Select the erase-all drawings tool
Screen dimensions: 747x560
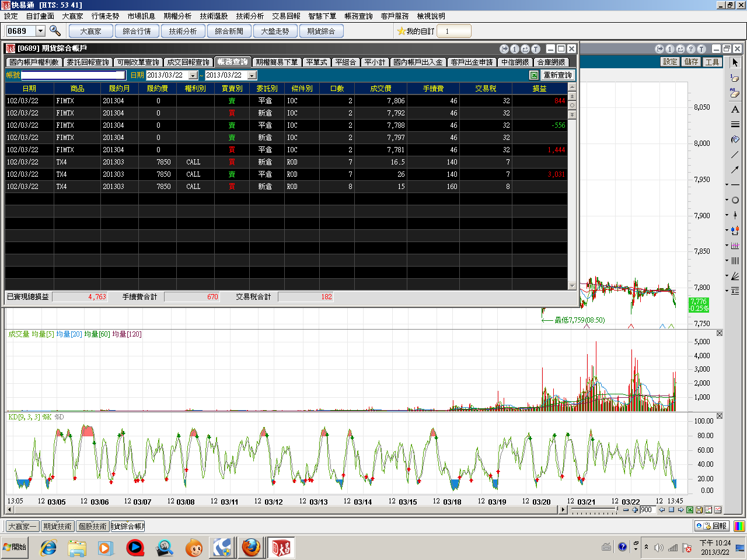click(735, 93)
